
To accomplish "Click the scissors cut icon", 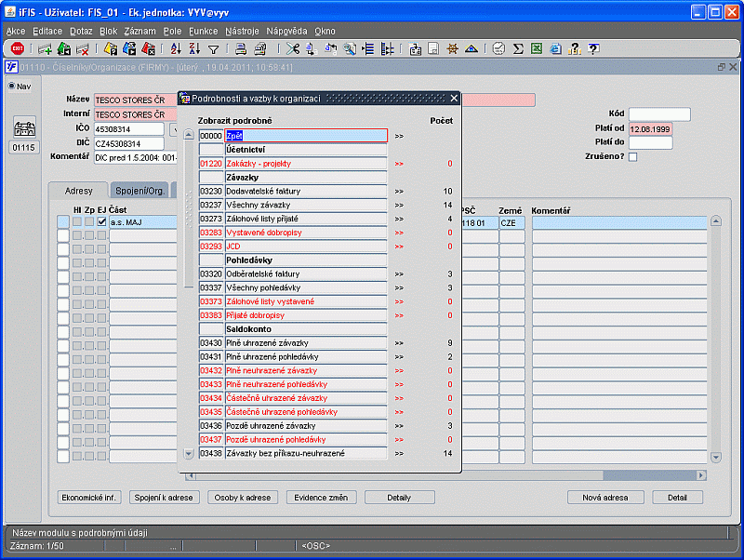I will point(294,48).
